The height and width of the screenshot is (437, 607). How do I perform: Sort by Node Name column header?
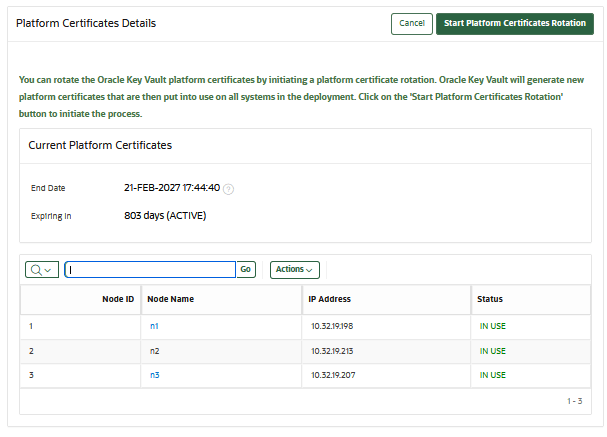tap(170, 299)
